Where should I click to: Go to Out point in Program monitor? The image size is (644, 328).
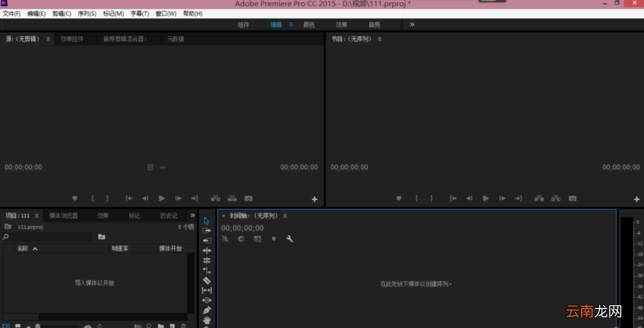pyautogui.click(x=519, y=198)
